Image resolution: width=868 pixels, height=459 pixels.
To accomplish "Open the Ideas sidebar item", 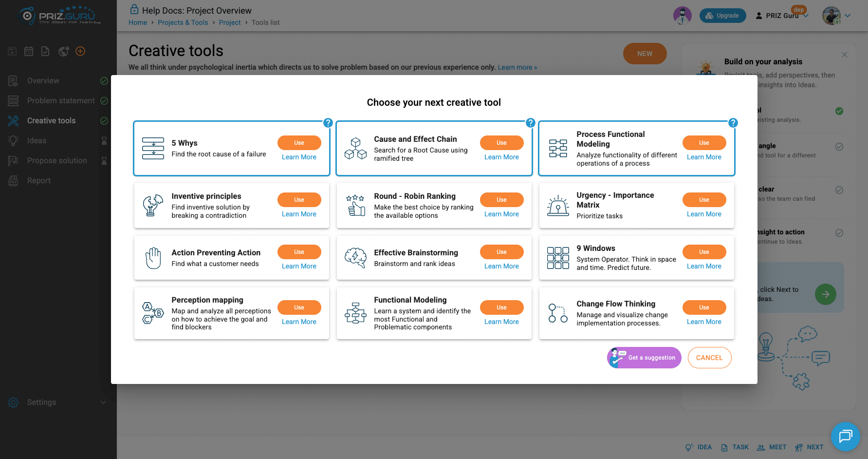I will coord(58,140).
